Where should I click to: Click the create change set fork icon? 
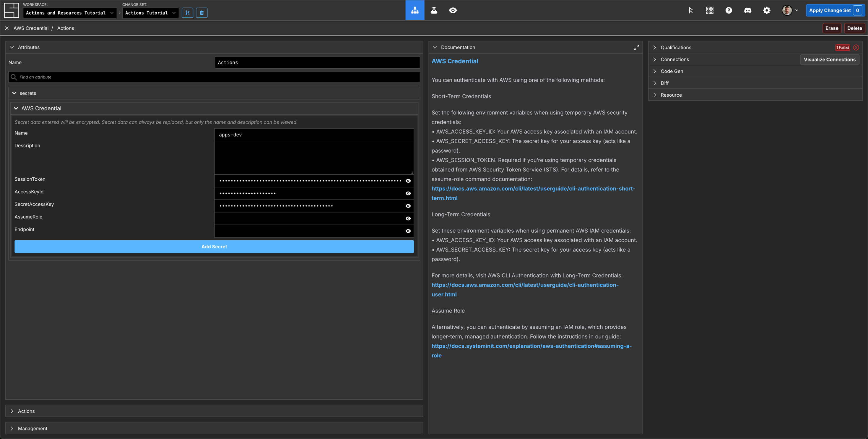coord(187,13)
